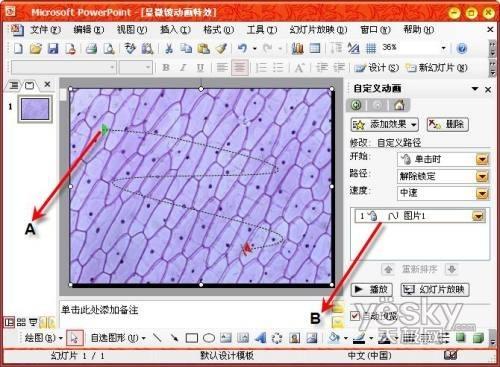Add a new slide with 新幻灯片
Viewport: 500px width, 367px height.
[x=437, y=68]
